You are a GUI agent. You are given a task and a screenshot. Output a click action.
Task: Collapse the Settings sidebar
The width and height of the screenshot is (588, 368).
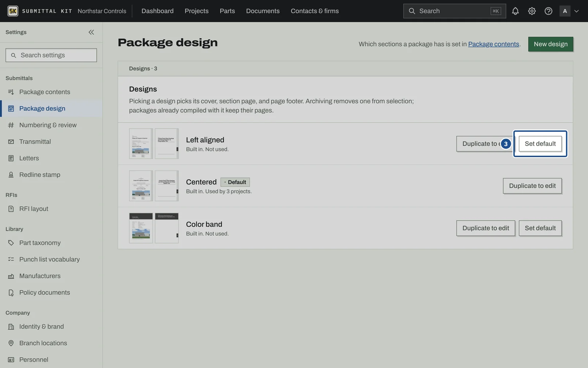tap(91, 32)
